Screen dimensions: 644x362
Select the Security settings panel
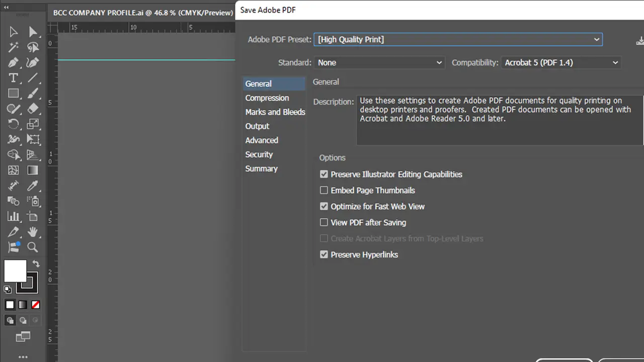259,154
